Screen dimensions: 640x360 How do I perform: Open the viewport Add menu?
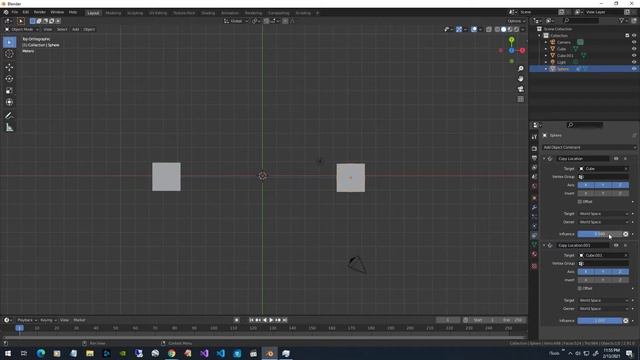(x=76, y=29)
